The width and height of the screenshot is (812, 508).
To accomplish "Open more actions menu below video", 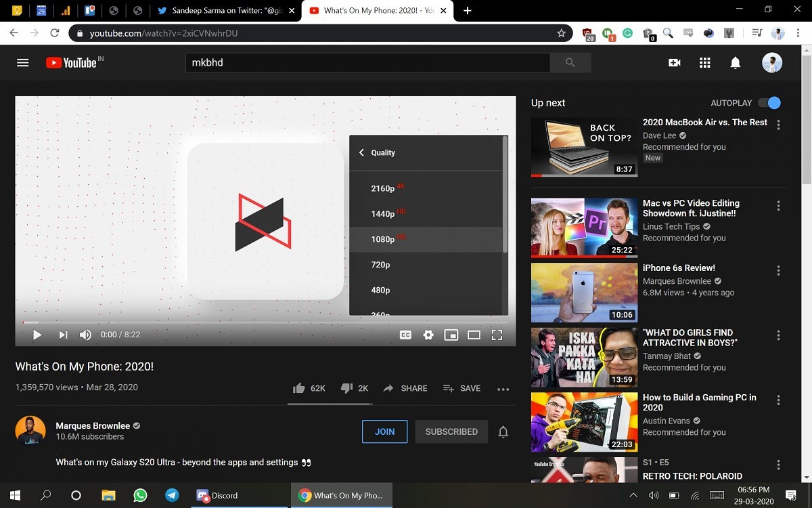I will (503, 389).
